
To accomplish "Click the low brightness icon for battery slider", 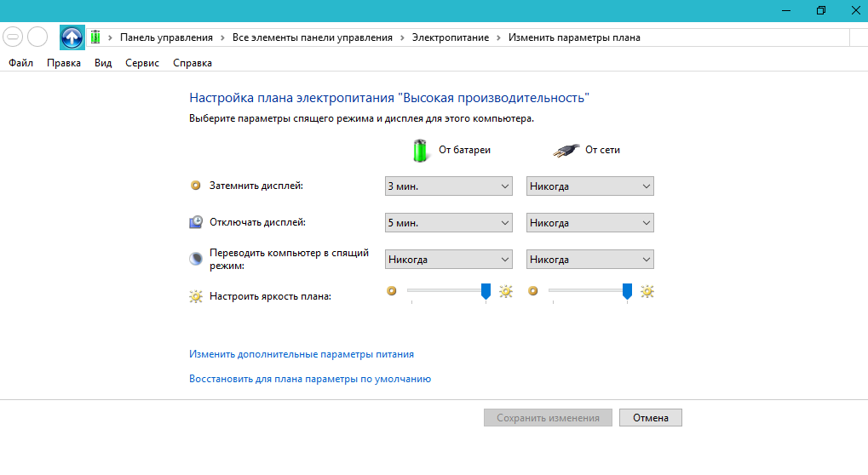I will (x=392, y=291).
